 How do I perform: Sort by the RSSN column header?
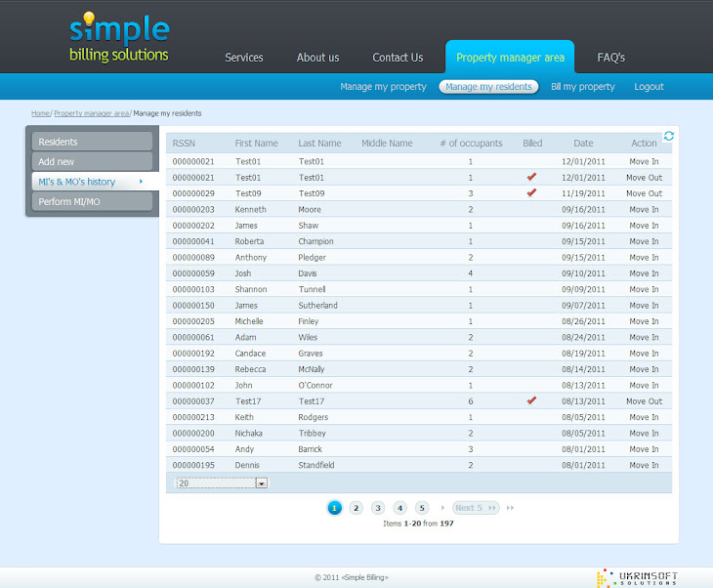point(184,144)
